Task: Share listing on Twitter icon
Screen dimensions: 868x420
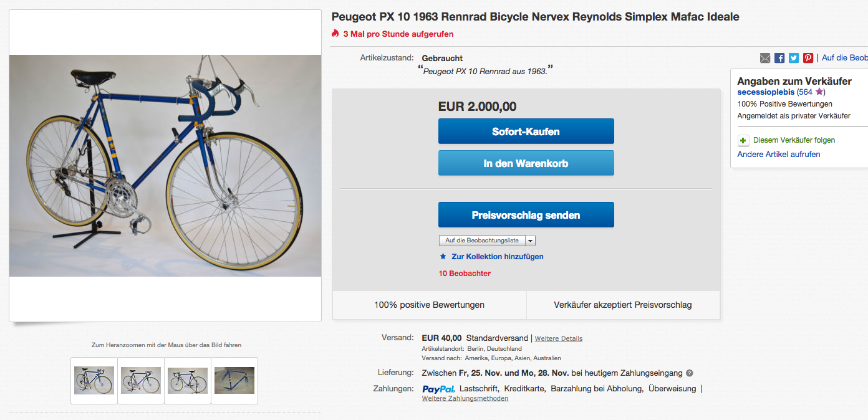Action: (794, 58)
